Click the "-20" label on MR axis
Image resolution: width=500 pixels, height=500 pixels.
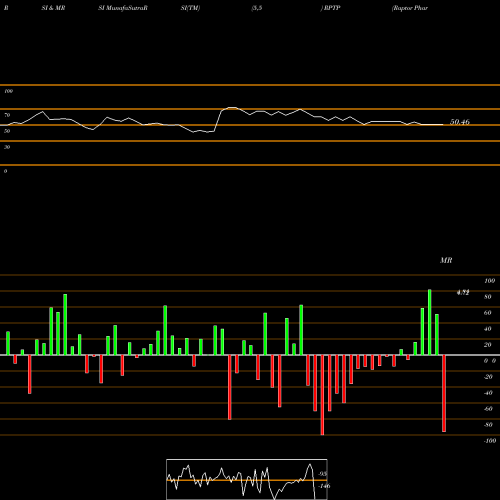[488, 377]
